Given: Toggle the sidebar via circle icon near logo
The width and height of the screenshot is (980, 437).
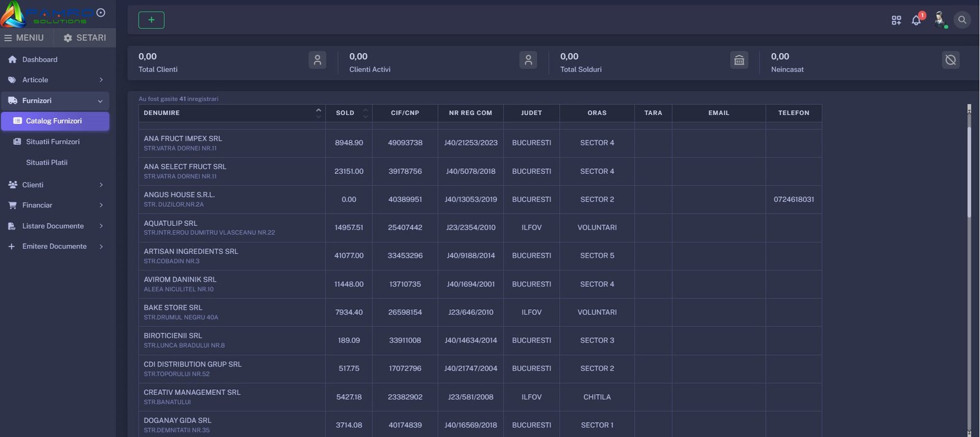Looking at the screenshot, I should click(101, 12).
